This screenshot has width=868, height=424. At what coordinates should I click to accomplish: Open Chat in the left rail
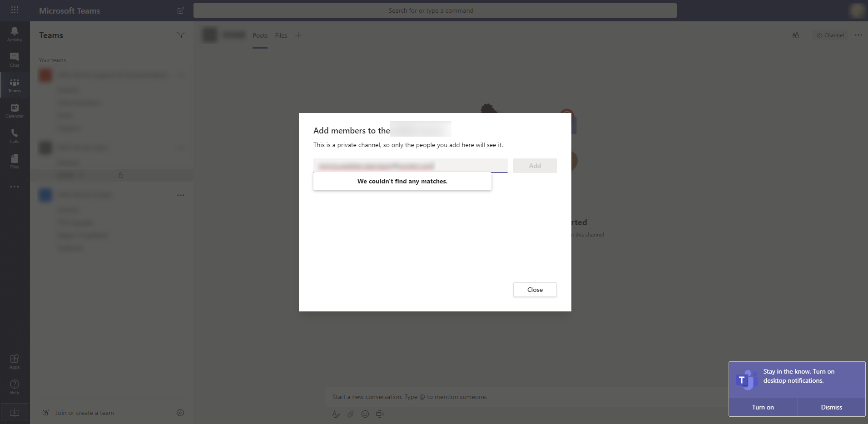15,59
